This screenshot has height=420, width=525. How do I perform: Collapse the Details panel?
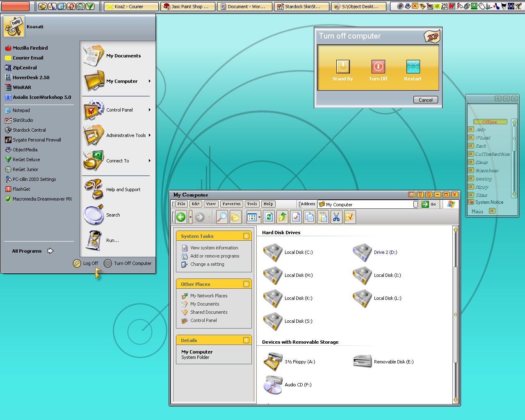tap(246, 340)
